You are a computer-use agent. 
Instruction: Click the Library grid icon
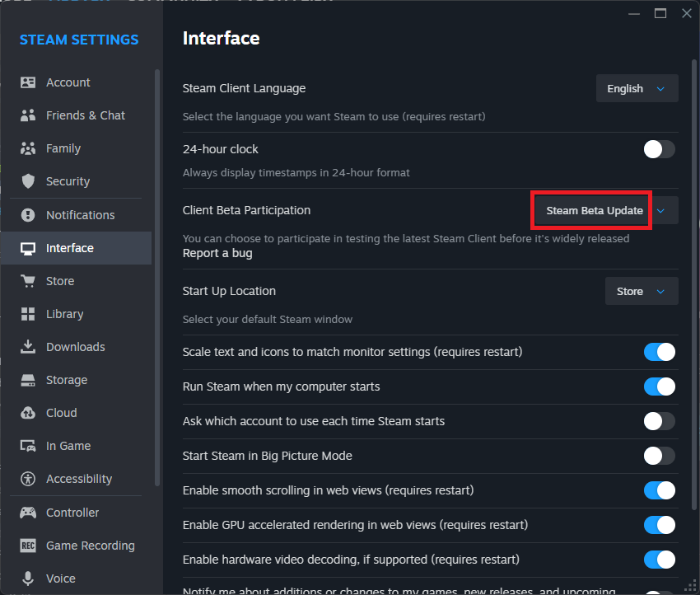[28, 314]
